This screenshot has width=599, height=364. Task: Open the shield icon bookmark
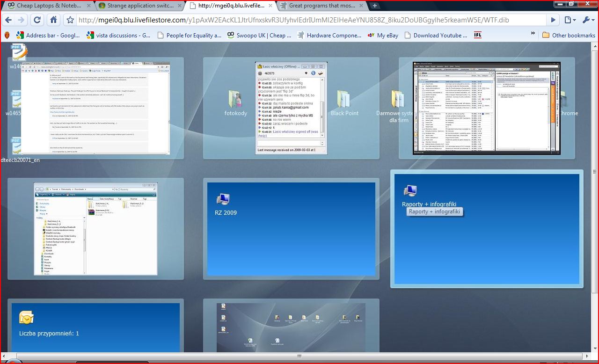[7, 35]
